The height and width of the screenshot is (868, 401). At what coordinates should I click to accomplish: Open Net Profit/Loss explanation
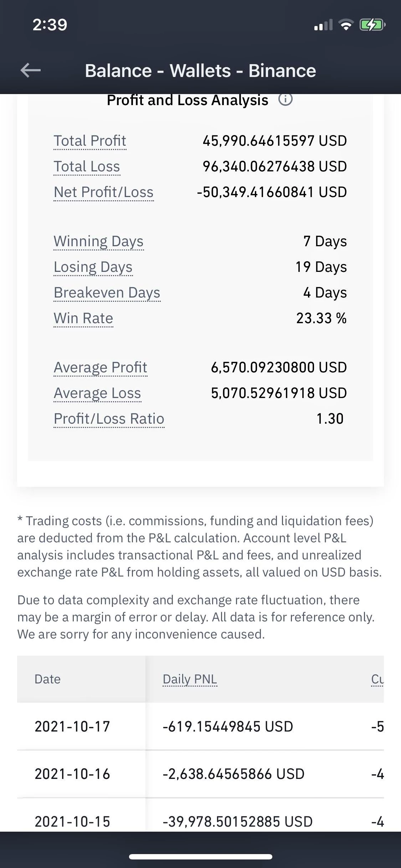click(103, 192)
